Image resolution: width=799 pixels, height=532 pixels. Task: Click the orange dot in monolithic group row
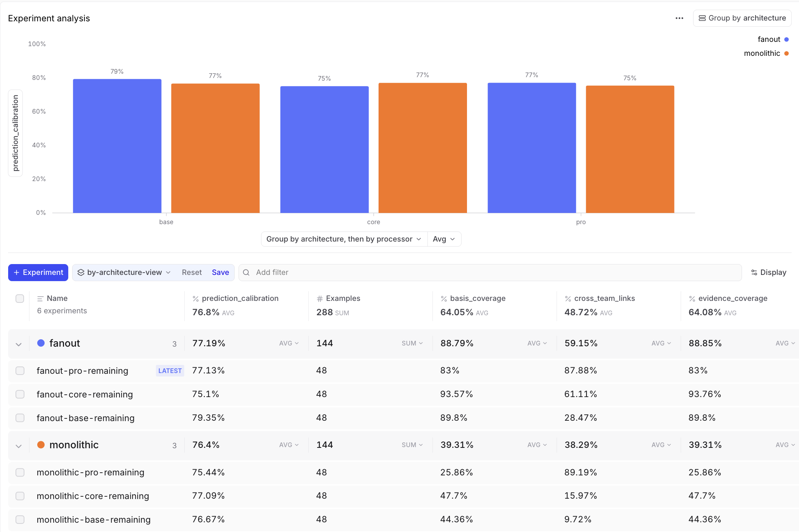(41, 445)
